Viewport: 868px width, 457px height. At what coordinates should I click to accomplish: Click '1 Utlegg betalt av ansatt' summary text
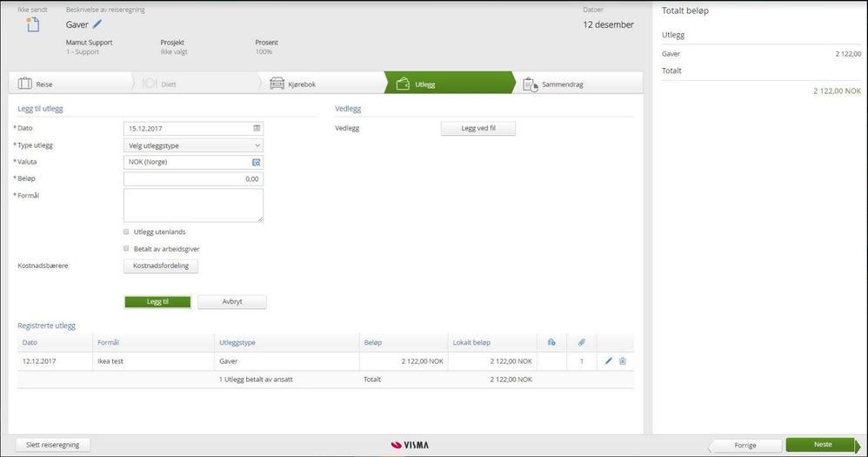256,380
